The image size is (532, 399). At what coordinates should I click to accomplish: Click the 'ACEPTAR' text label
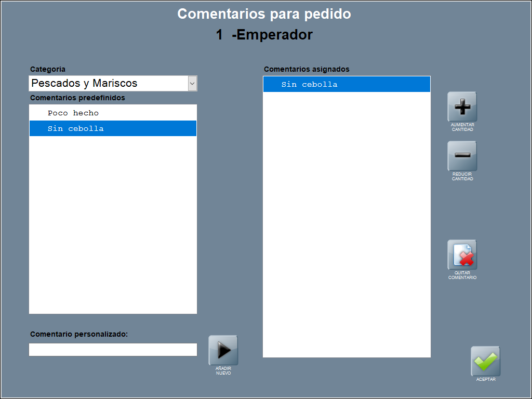485,379
